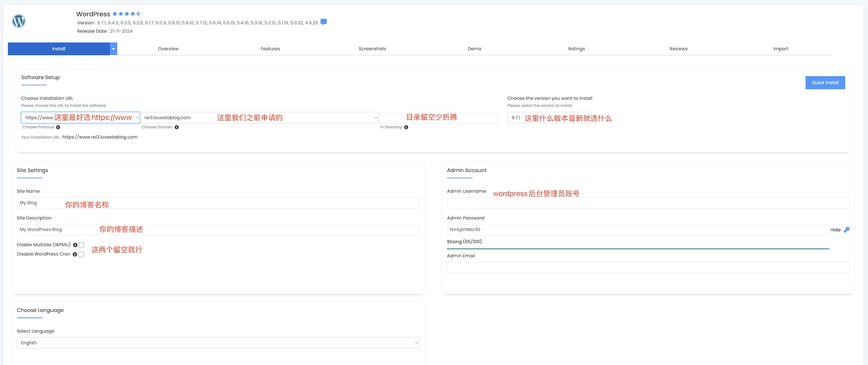Open the Choose Protocol dropdown
The image size is (868, 365).
pos(81,118)
